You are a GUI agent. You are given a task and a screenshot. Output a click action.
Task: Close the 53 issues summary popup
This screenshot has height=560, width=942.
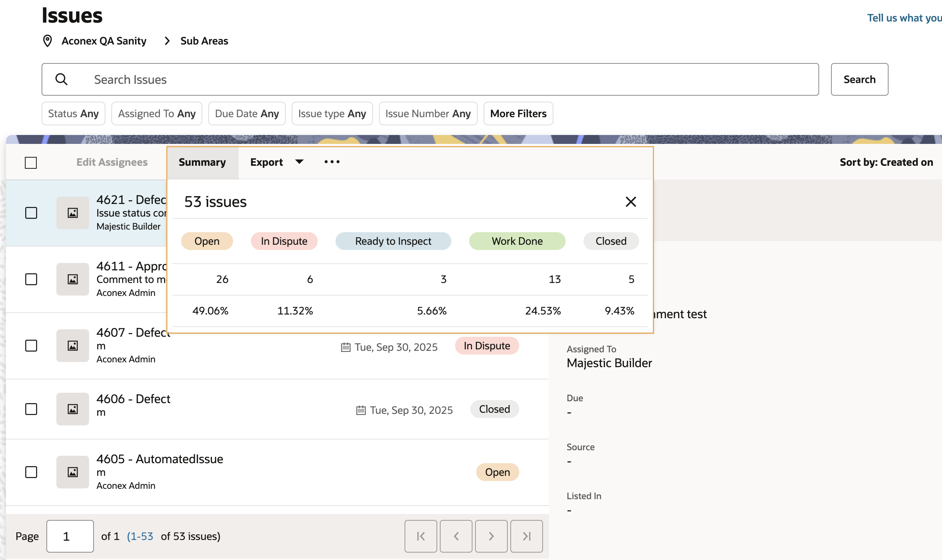tap(631, 202)
